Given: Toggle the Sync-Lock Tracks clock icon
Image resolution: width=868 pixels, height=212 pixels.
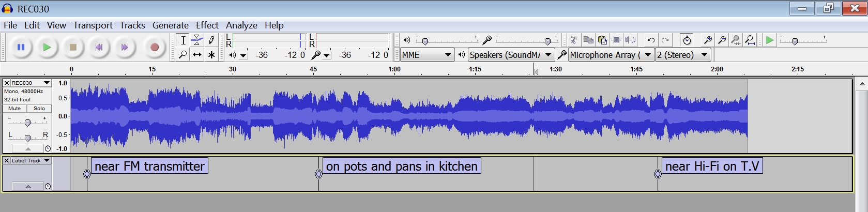Looking at the screenshot, I should pyautogui.click(x=687, y=40).
